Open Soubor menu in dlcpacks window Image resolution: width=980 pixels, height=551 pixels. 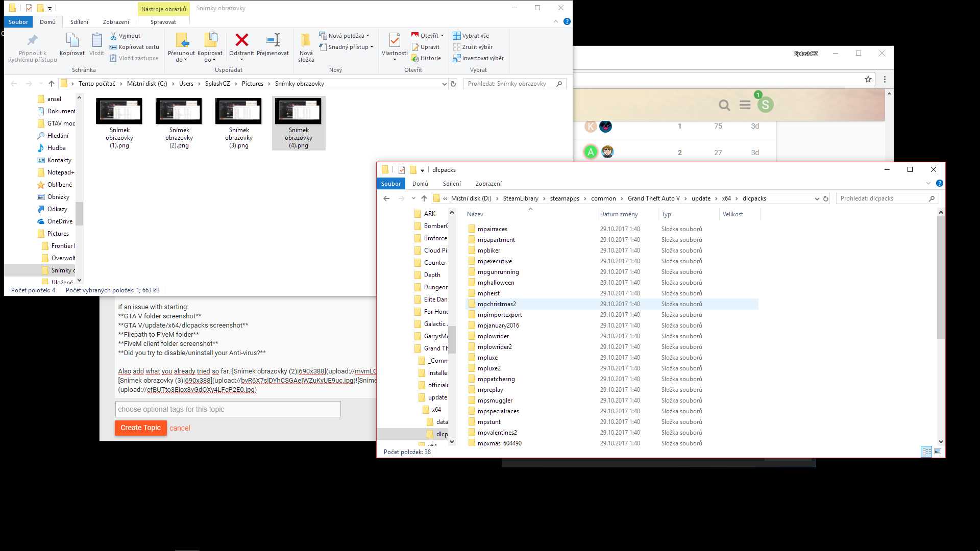(391, 184)
